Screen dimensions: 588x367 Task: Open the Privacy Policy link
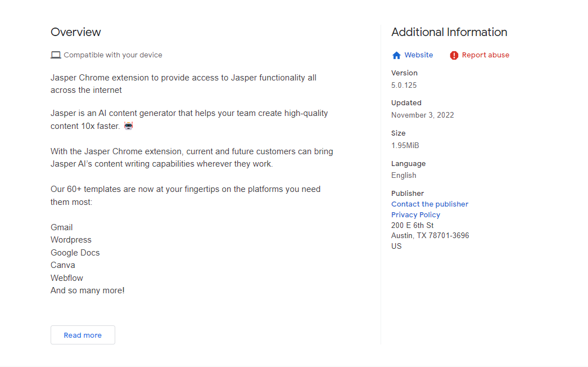coord(415,215)
